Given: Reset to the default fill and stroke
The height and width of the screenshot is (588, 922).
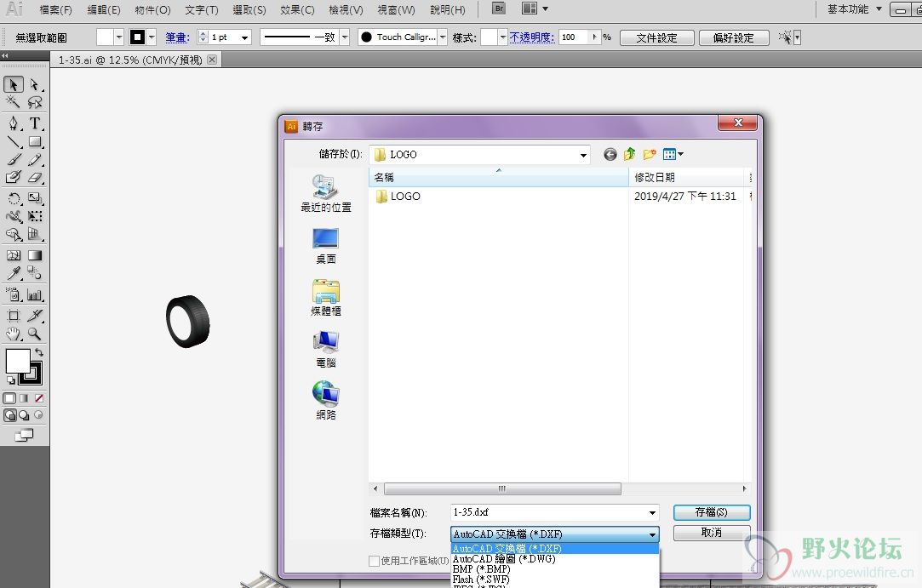Looking at the screenshot, I should pyautogui.click(x=10, y=380).
